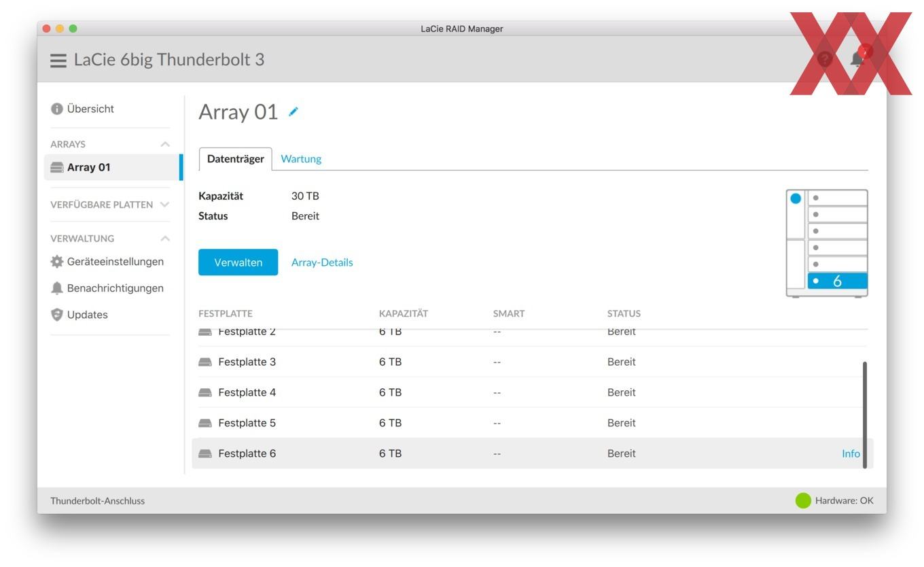Viewport: 924px width, 567px height.
Task: Click the FESTPLATTE column header
Action: (x=226, y=313)
